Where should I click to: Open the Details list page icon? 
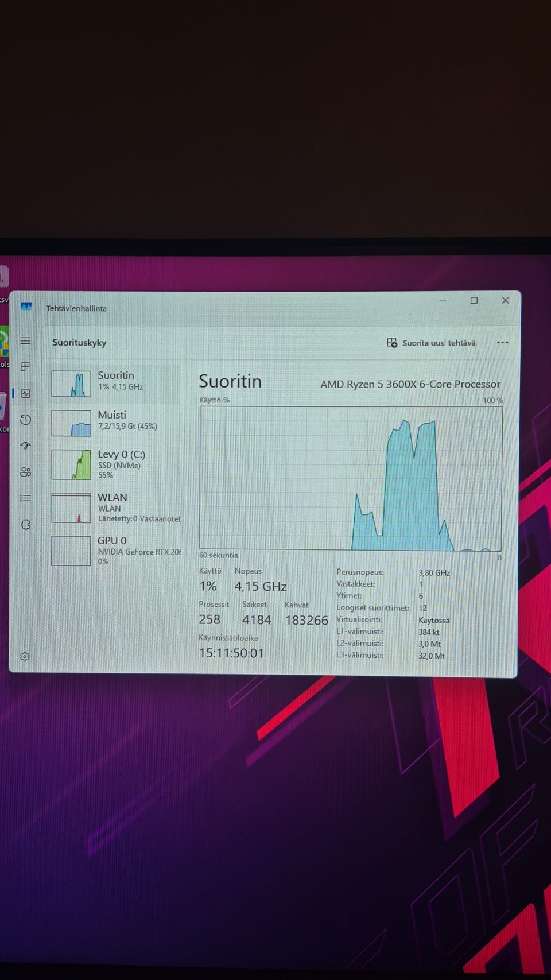[25, 498]
